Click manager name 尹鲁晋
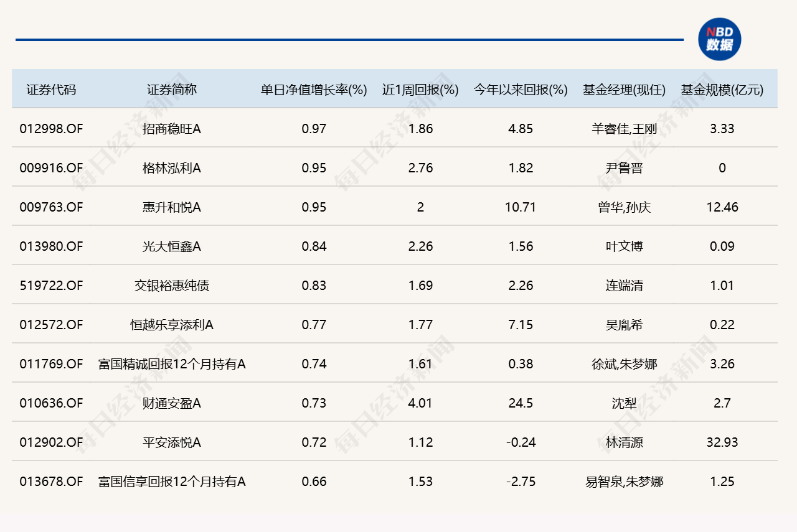 [625, 168]
